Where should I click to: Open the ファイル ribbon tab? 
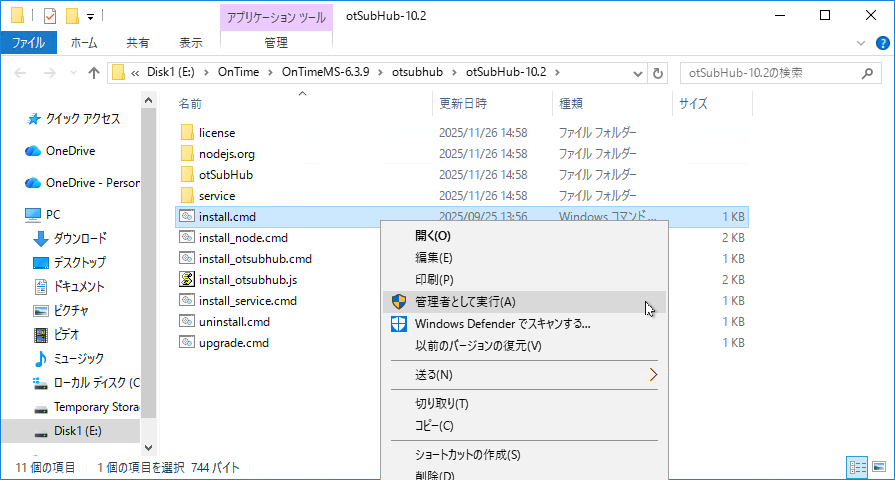[28, 43]
